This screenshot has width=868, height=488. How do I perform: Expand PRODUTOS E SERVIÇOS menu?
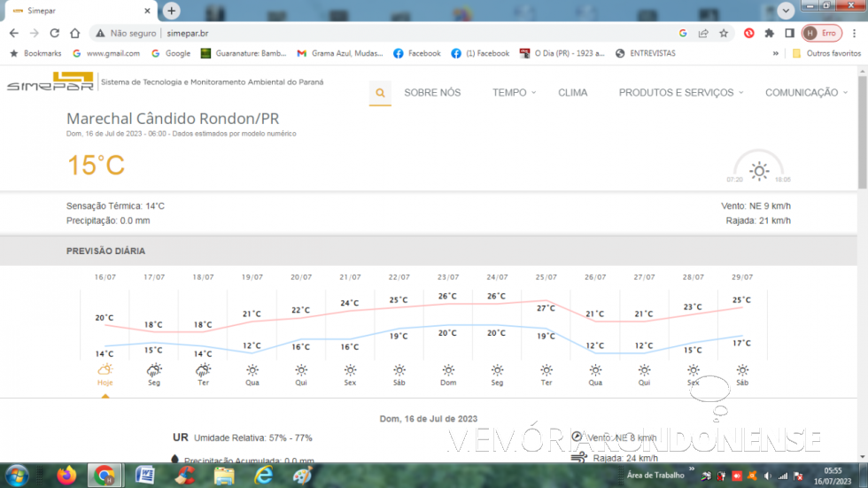680,93
